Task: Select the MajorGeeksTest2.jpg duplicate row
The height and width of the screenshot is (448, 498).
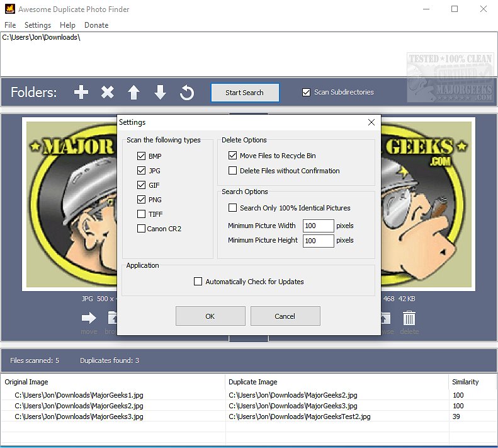Action: click(x=299, y=416)
